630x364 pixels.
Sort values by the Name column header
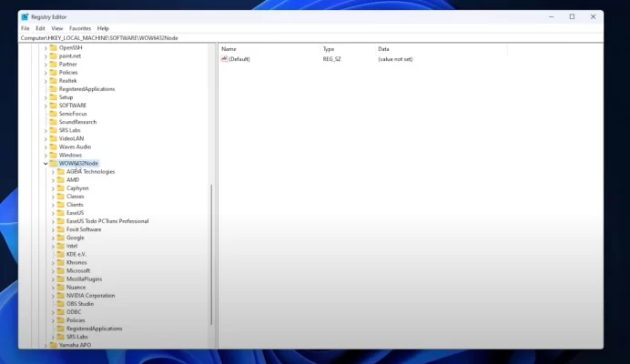tap(229, 48)
